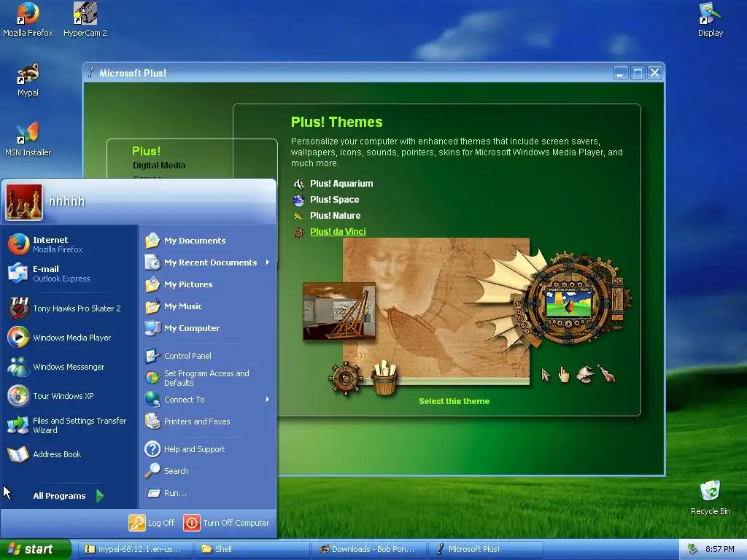Image resolution: width=747 pixels, height=560 pixels.
Task: Switch to Microsoft Plus! taskbar button
Action: point(485,549)
